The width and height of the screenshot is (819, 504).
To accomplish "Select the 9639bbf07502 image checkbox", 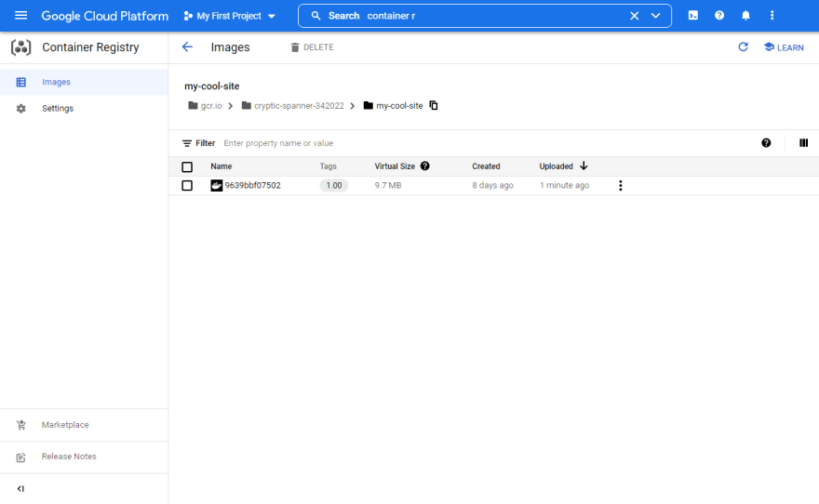I will coord(187,186).
